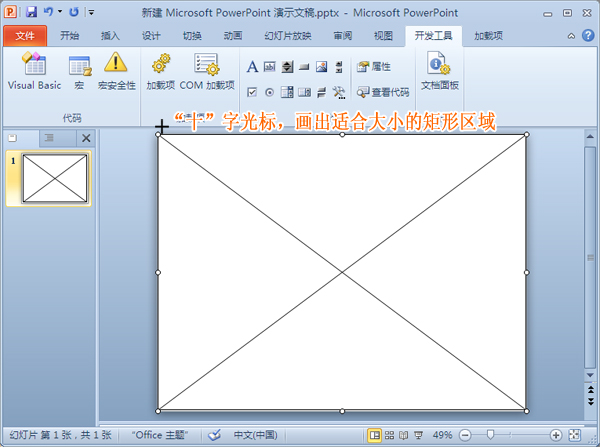Click View Code (查看代码)
The image size is (600, 447).
[383, 92]
